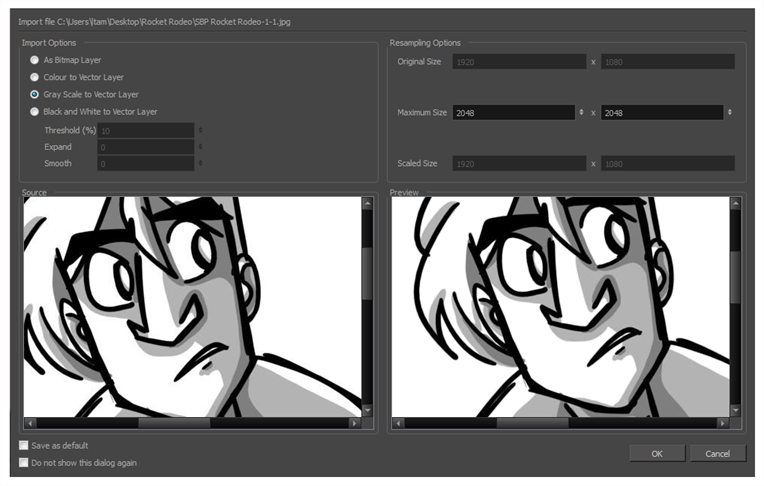Pick Black and White to Vector Layer

[x=35, y=111]
